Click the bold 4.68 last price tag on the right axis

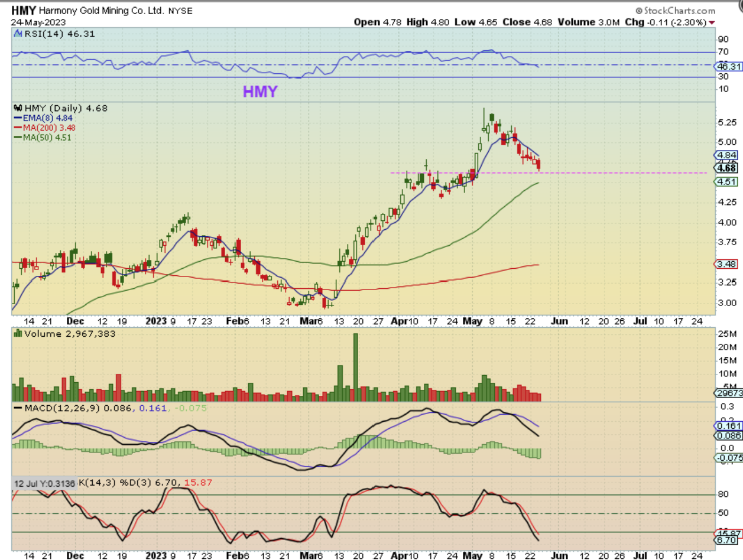726,168
